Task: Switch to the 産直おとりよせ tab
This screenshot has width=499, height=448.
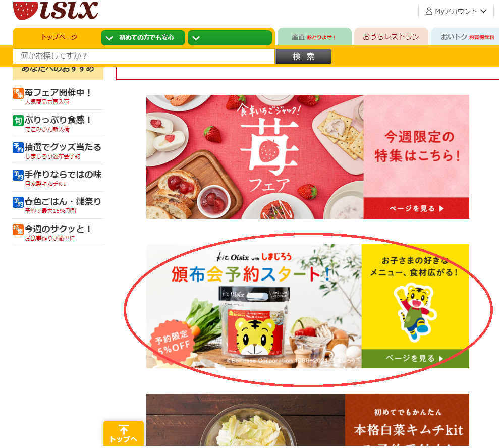Action: tap(314, 37)
